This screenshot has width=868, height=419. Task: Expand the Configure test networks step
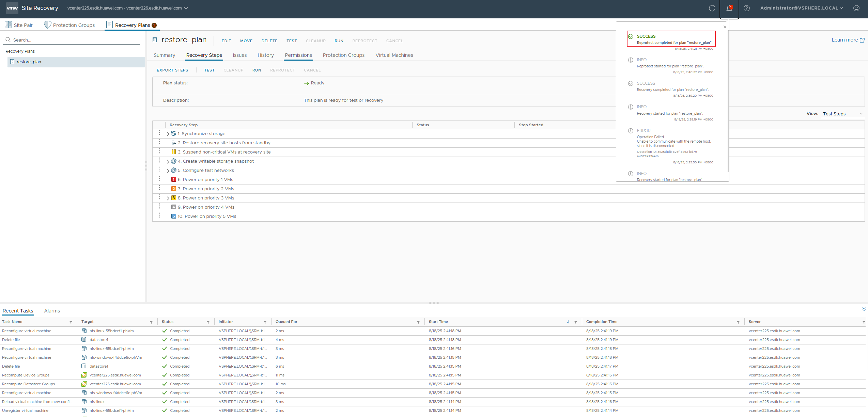tap(168, 171)
